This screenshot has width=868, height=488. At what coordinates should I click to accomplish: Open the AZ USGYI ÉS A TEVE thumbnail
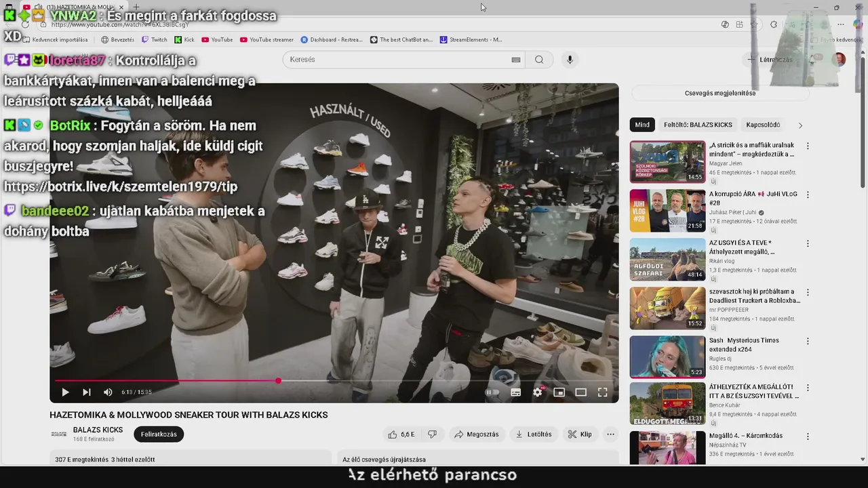(x=667, y=259)
